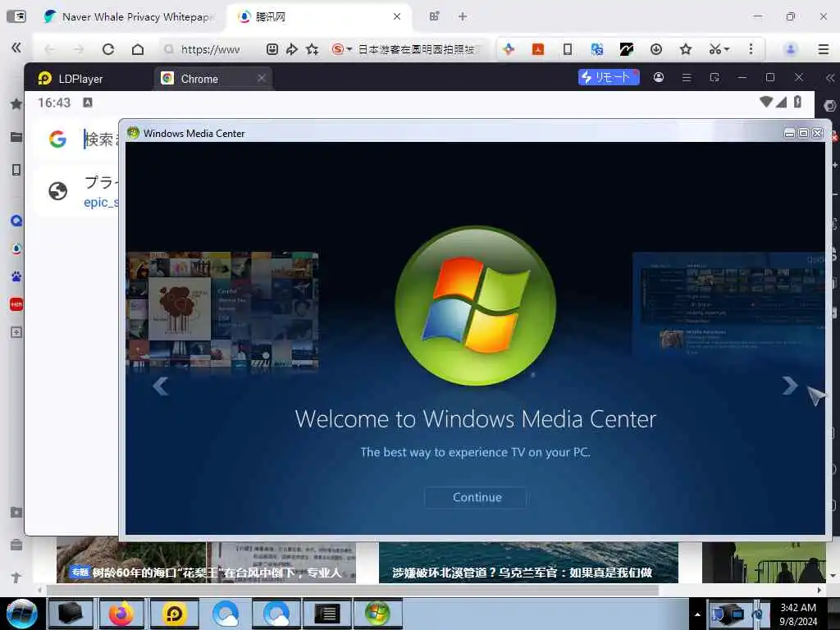Open the Whale hamburger main menu

coord(824,49)
